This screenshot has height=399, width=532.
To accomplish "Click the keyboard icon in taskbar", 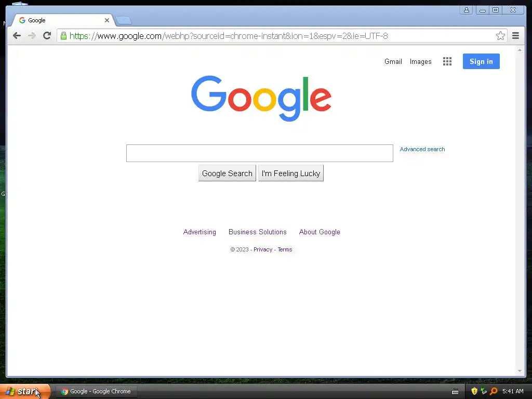I will tap(455, 392).
